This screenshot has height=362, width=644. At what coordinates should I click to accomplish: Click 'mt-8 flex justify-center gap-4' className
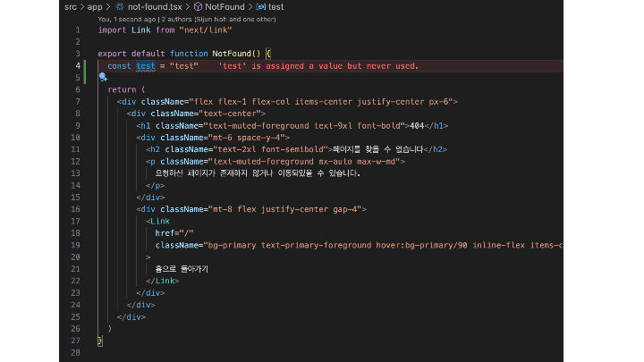285,209
